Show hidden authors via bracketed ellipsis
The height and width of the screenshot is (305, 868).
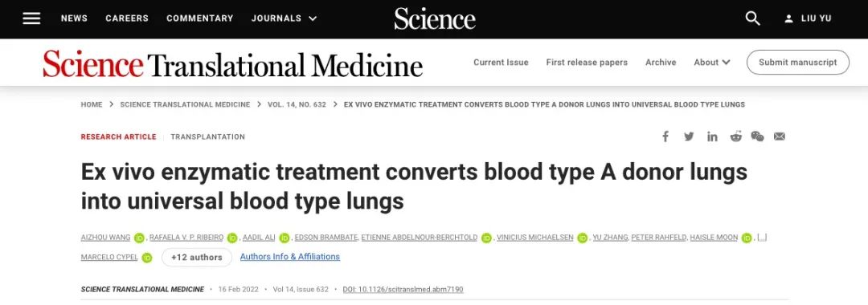(762, 238)
